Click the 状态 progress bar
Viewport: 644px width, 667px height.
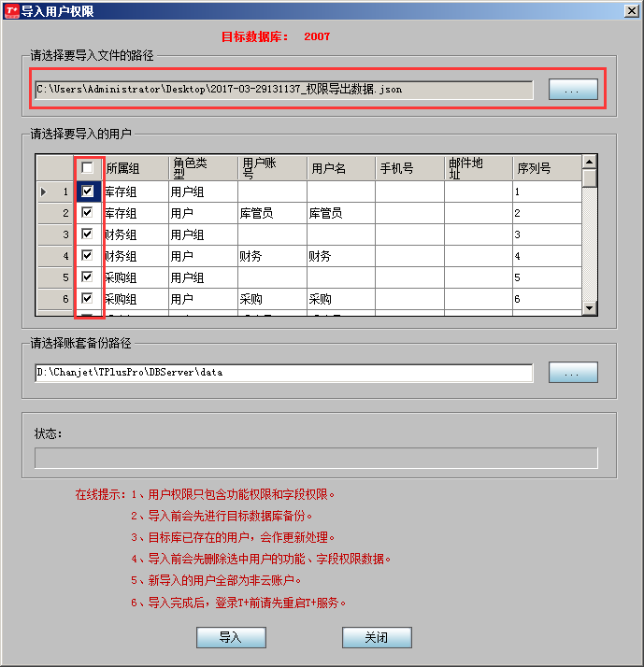(x=316, y=458)
